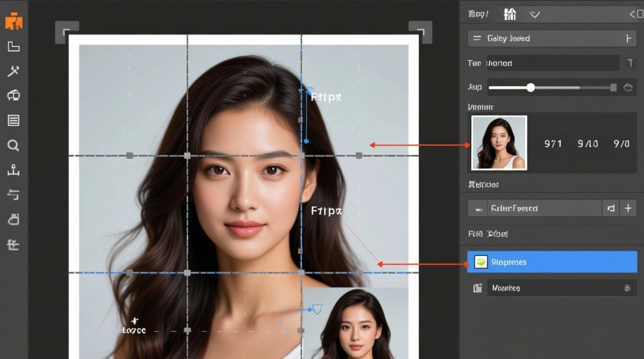644x359 pixels.
Task: Activate the search magnifier tool
Action: (x=13, y=146)
